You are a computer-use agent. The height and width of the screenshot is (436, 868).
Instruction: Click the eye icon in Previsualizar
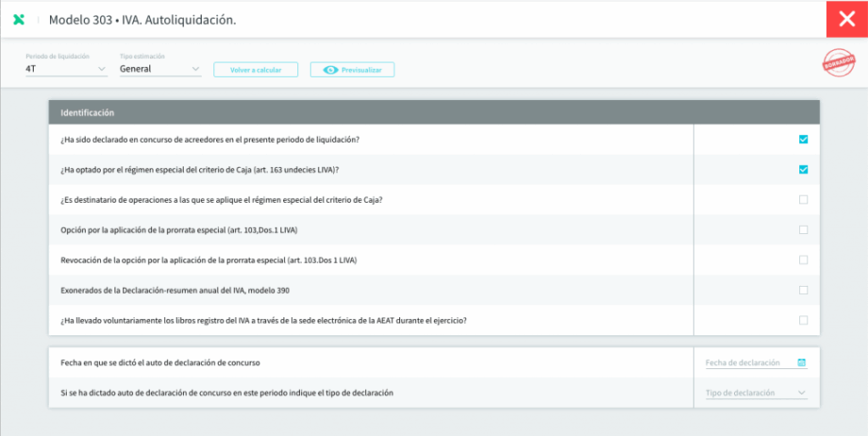(330, 71)
